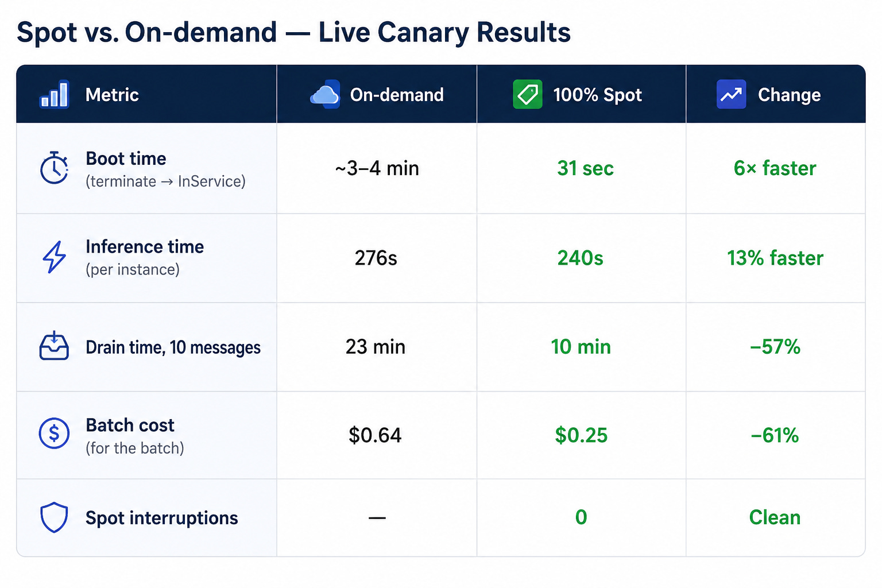Select the Change column header text
Viewport: 882px width, 588px height.
click(x=789, y=95)
